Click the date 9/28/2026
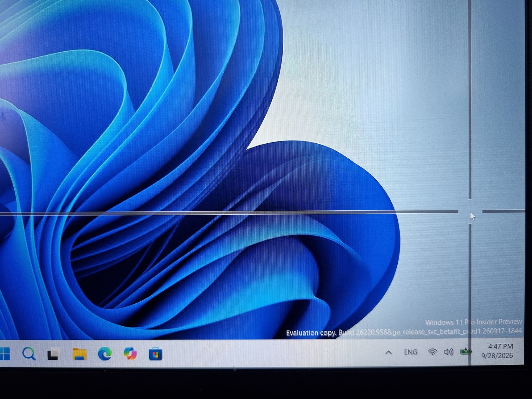532x399 pixels. [x=497, y=356]
